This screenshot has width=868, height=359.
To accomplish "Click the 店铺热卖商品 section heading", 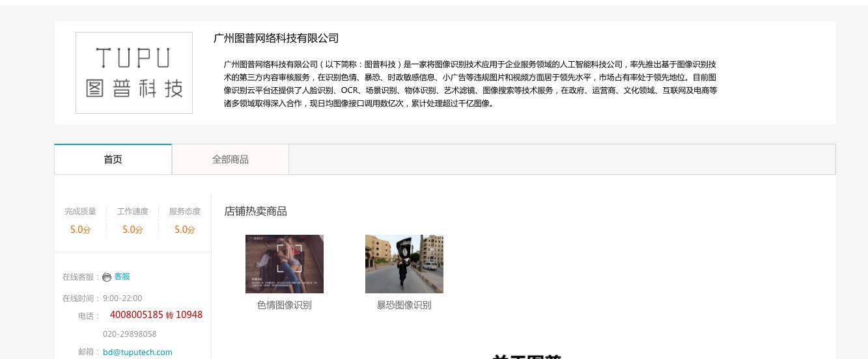I will pos(255,211).
